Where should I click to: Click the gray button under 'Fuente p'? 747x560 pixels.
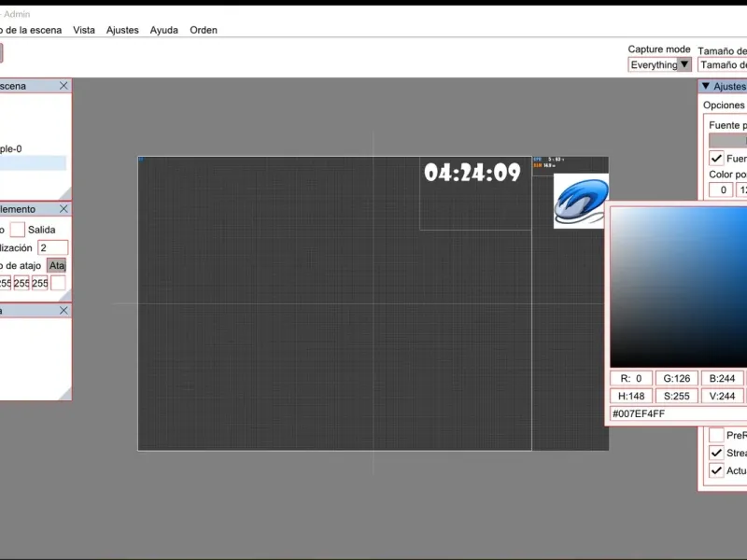728,141
